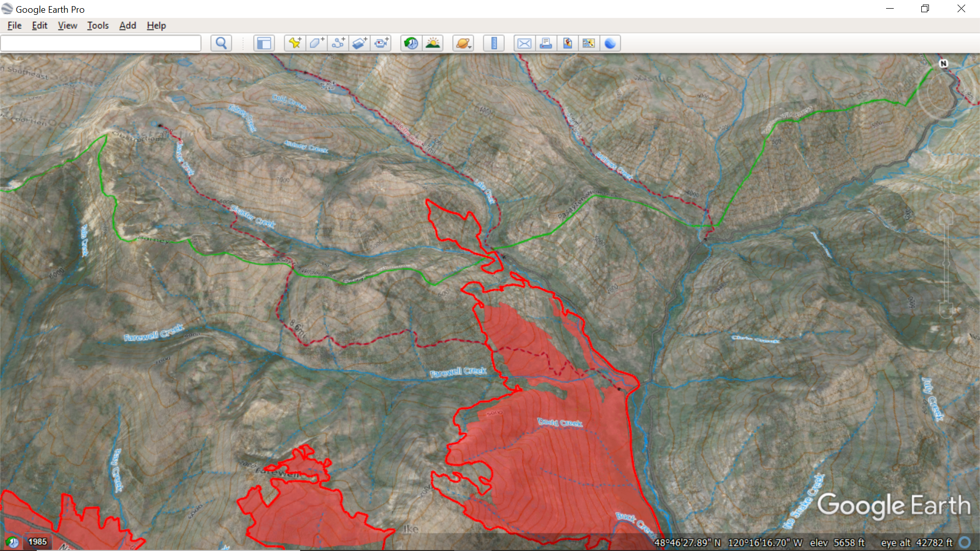
Task: Click the Email envelope icon
Action: pos(524,43)
